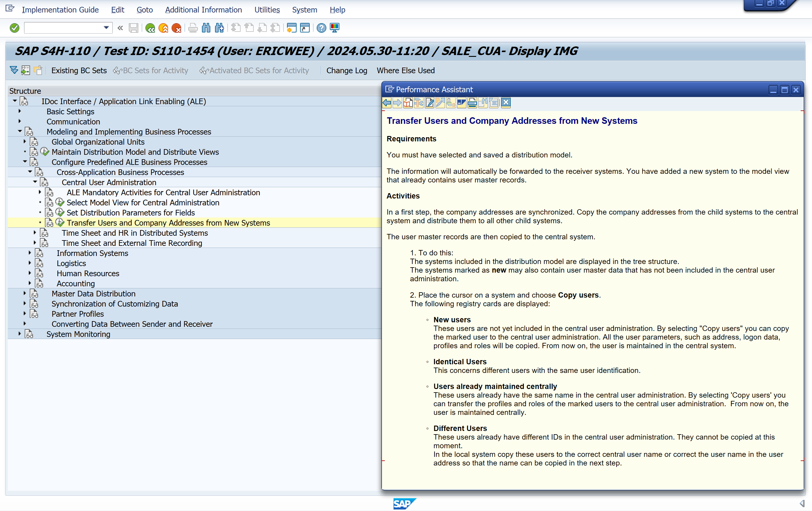The image size is (812, 511).
Task: Click Expand All icon in IMG toolbar
Action: coord(14,70)
